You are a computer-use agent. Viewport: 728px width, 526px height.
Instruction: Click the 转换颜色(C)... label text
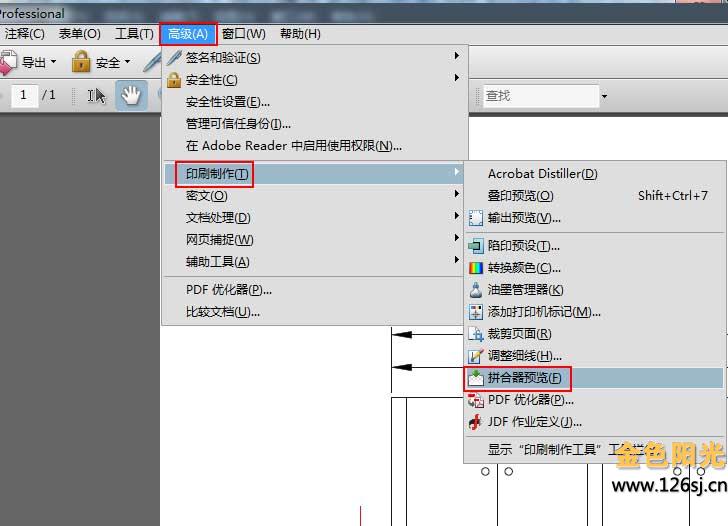point(524,268)
